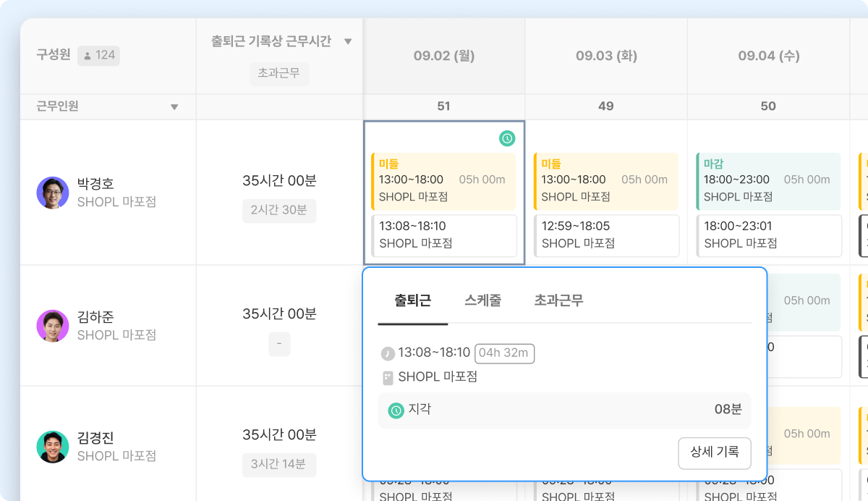Click the 2시간 30분 overtime badge for 박경호

click(279, 211)
